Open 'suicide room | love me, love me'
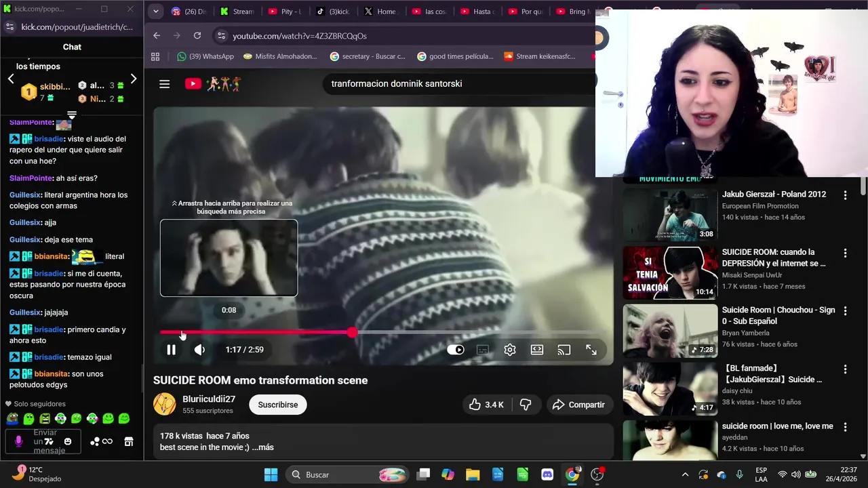Viewport: 868px width, 488px height. click(x=777, y=426)
